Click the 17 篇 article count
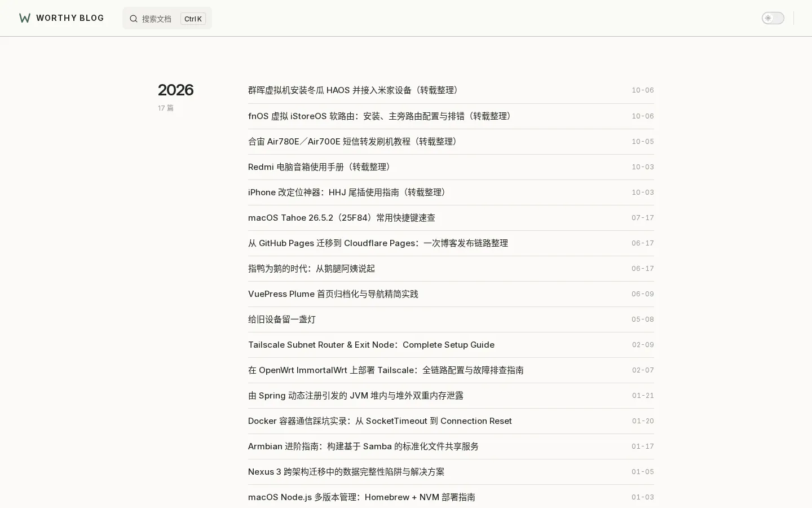 [x=166, y=108]
